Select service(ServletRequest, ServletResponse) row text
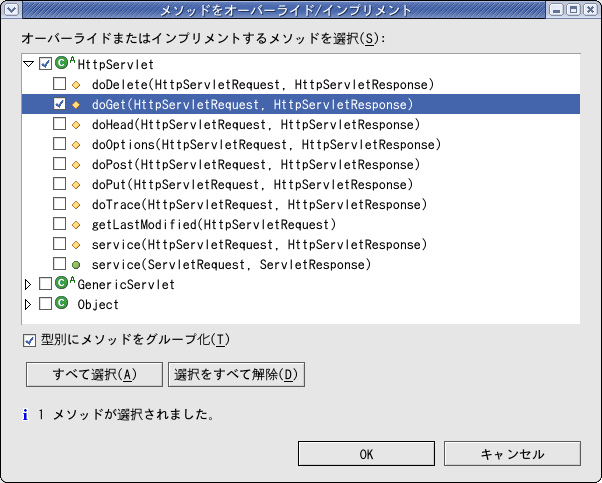 [x=232, y=264]
